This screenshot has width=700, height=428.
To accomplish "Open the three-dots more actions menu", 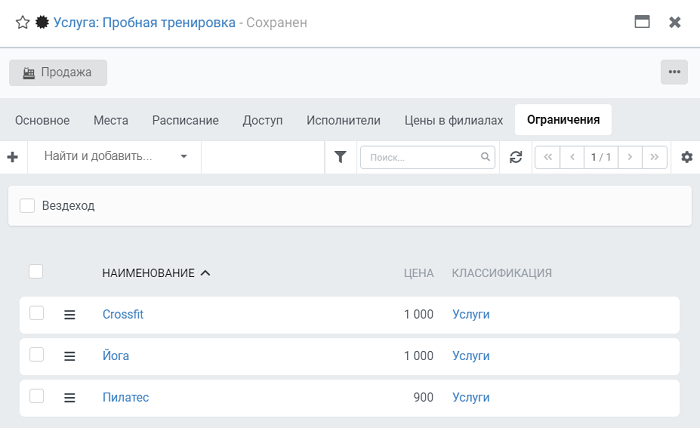I will pyautogui.click(x=674, y=72).
